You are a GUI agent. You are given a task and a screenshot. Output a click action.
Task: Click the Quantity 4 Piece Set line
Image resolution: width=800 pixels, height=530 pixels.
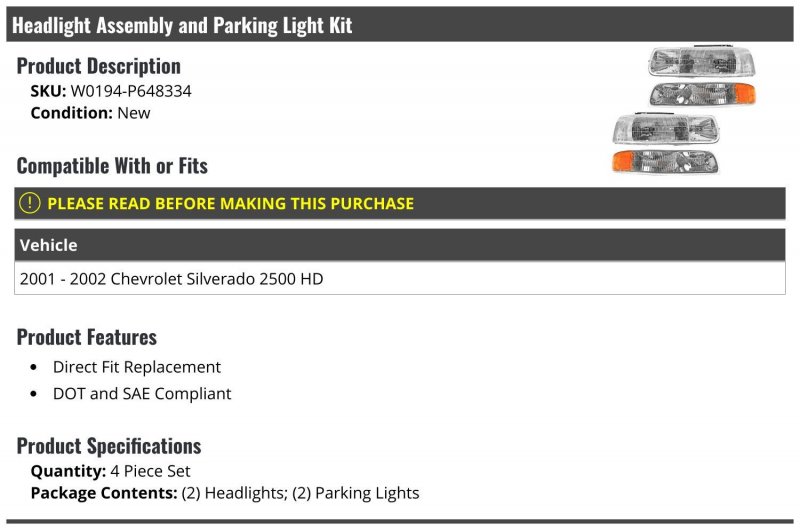110,471
